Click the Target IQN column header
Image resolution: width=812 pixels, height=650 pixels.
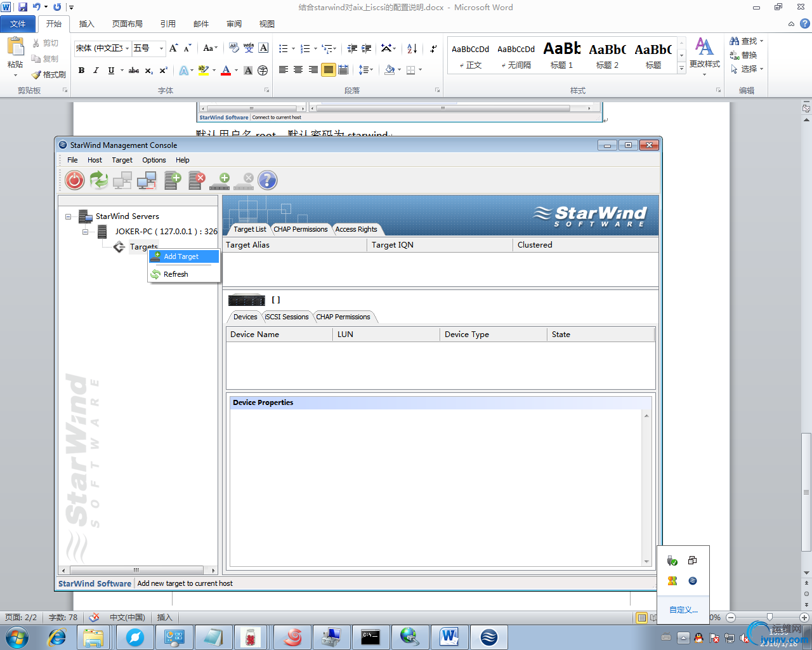click(x=440, y=245)
